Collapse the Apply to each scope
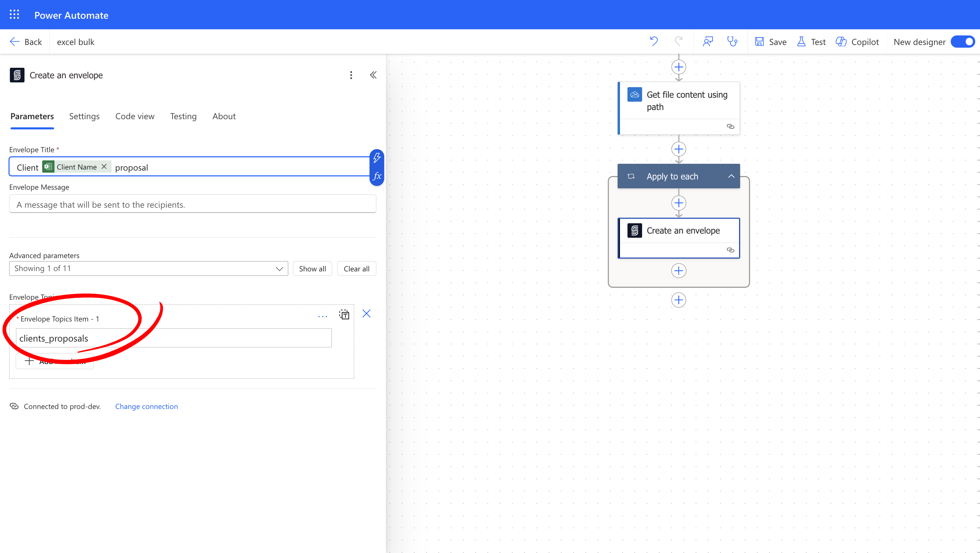980x553 pixels. (x=731, y=176)
